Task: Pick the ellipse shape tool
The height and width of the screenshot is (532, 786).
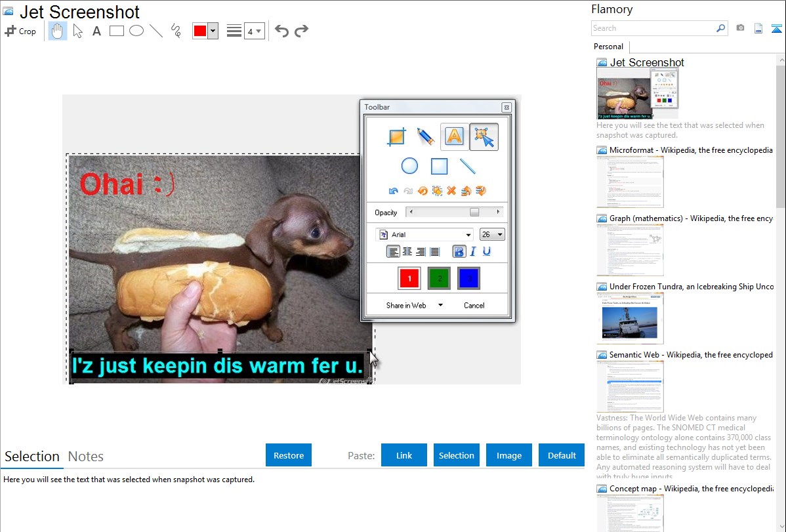Action: pyautogui.click(x=136, y=31)
